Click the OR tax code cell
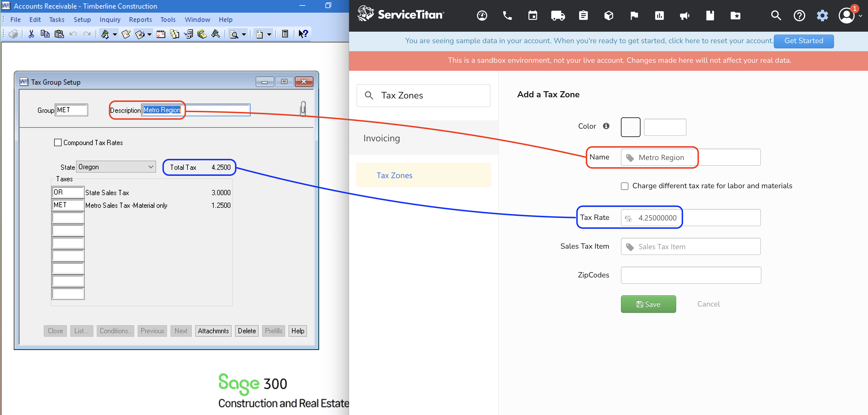 [x=68, y=192]
